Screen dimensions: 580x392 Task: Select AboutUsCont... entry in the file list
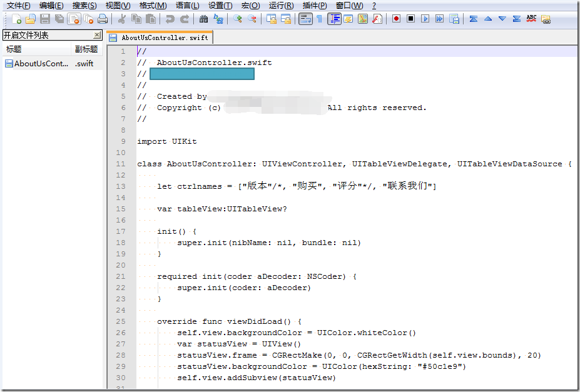[37, 64]
